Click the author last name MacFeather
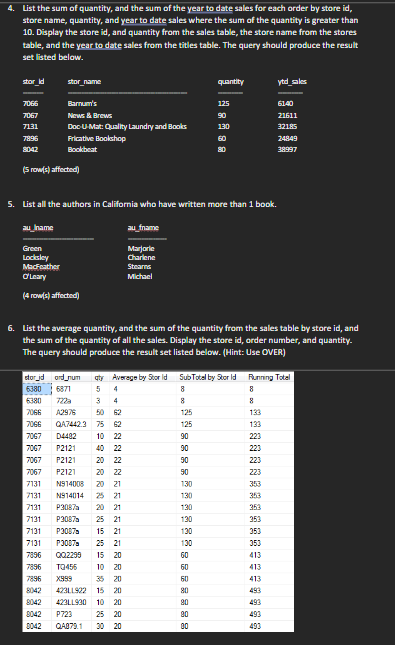The image size is (395, 645). point(41,267)
